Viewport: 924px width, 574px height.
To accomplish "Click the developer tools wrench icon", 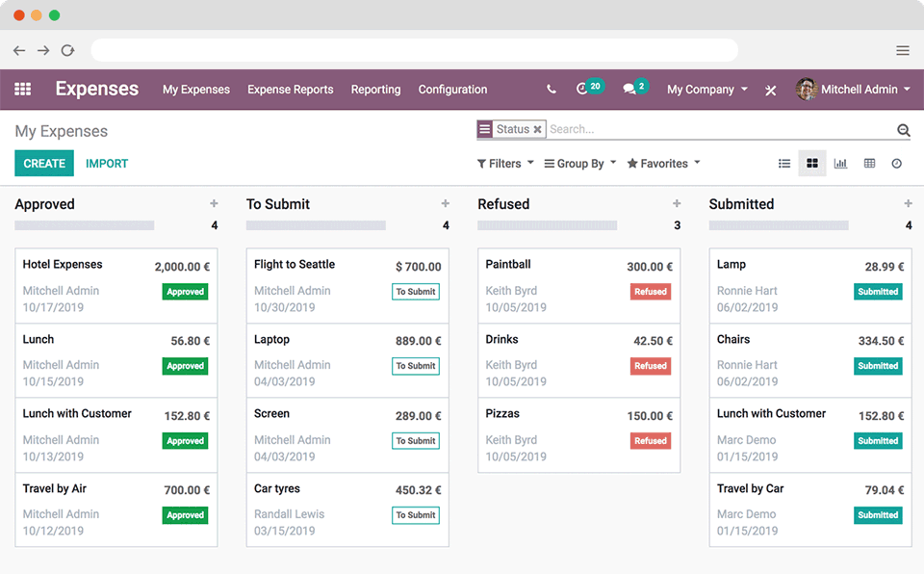I will pyautogui.click(x=771, y=91).
